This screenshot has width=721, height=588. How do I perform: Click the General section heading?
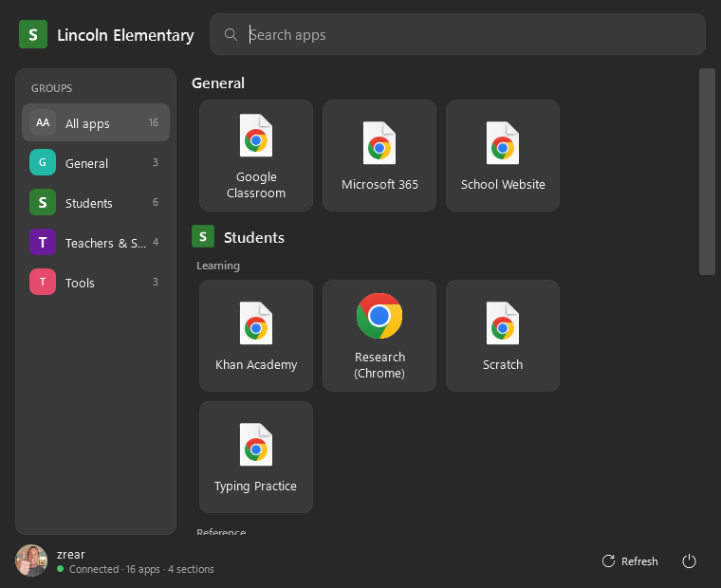click(x=218, y=83)
